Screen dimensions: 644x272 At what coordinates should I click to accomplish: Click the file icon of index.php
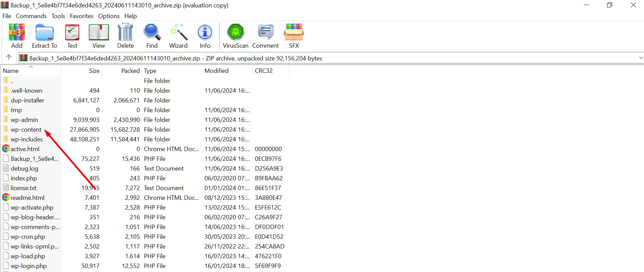tap(6, 178)
